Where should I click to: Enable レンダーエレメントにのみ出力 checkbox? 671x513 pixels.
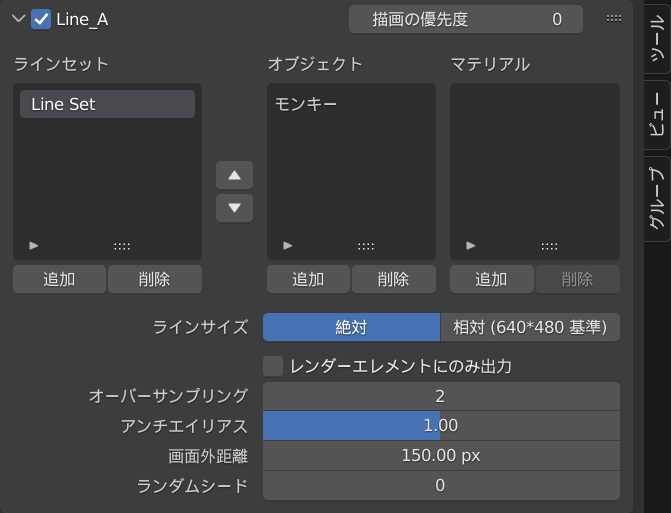[273, 366]
